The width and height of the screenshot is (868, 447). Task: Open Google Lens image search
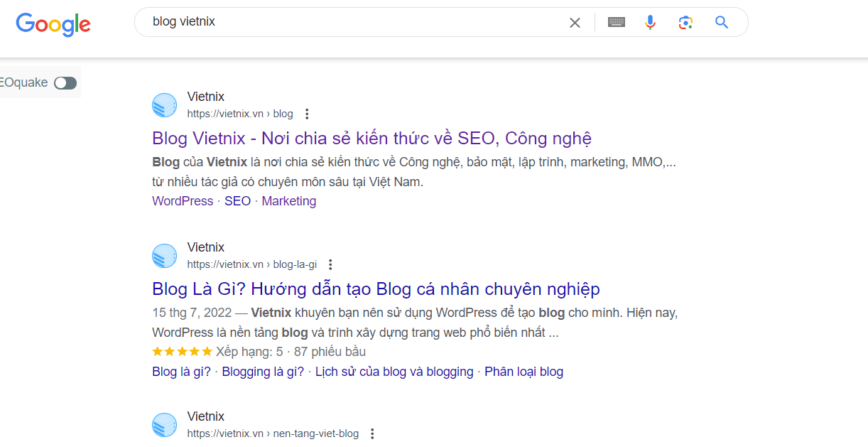(685, 23)
